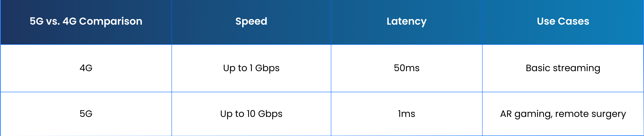Click the word streaming in 4G row
This screenshot has width=644, height=136.
(x=576, y=68)
